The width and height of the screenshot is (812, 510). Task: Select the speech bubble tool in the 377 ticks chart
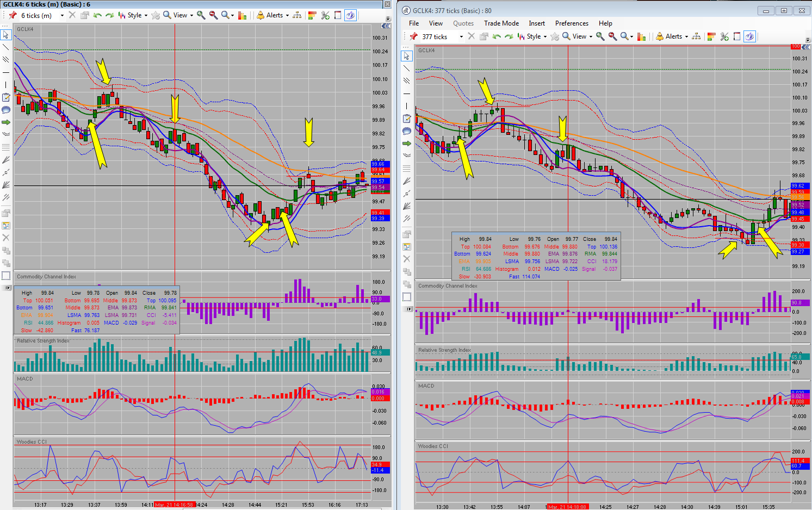(x=407, y=131)
